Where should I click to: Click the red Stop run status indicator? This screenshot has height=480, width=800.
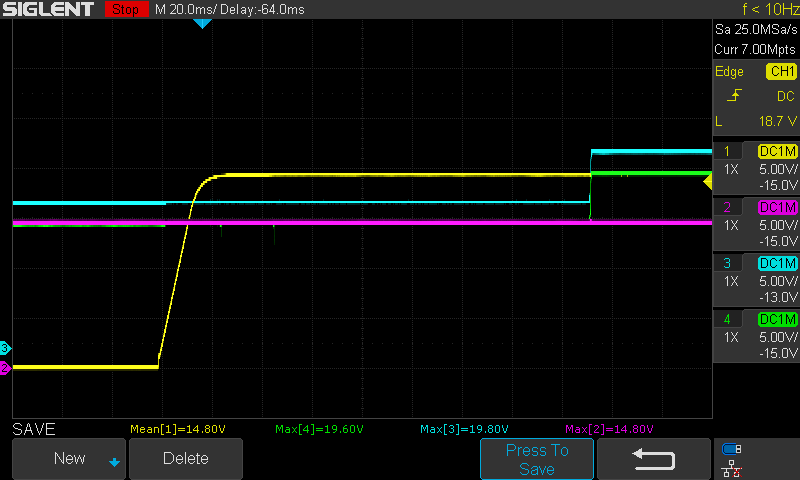click(x=126, y=9)
